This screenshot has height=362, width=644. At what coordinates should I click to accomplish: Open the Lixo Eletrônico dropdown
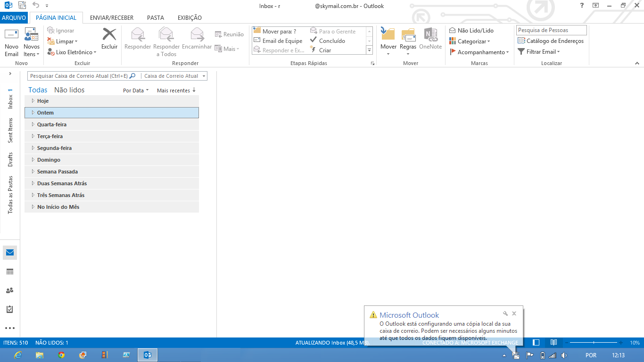pyautogui.click(x=72, y=52)
